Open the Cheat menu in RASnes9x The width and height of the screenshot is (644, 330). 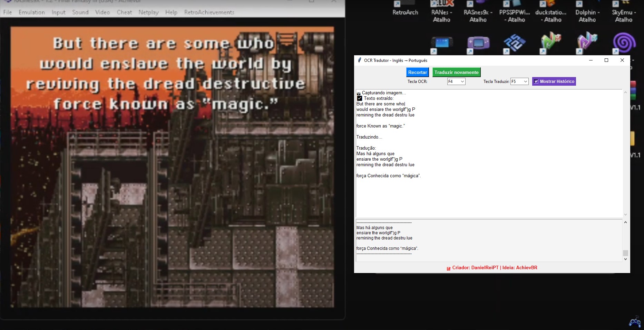(124, 12)
